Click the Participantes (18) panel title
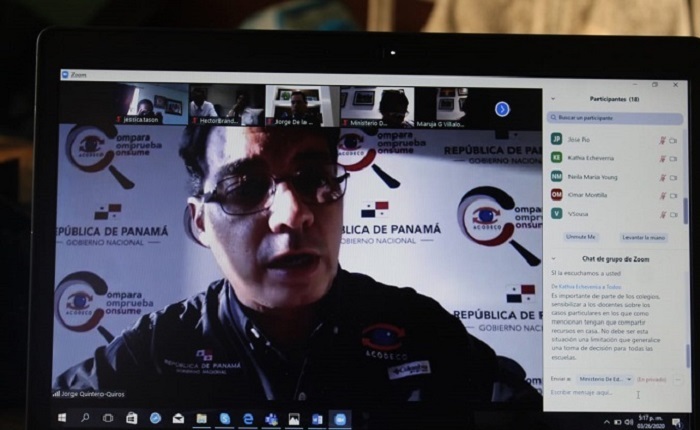 [614, 99]
